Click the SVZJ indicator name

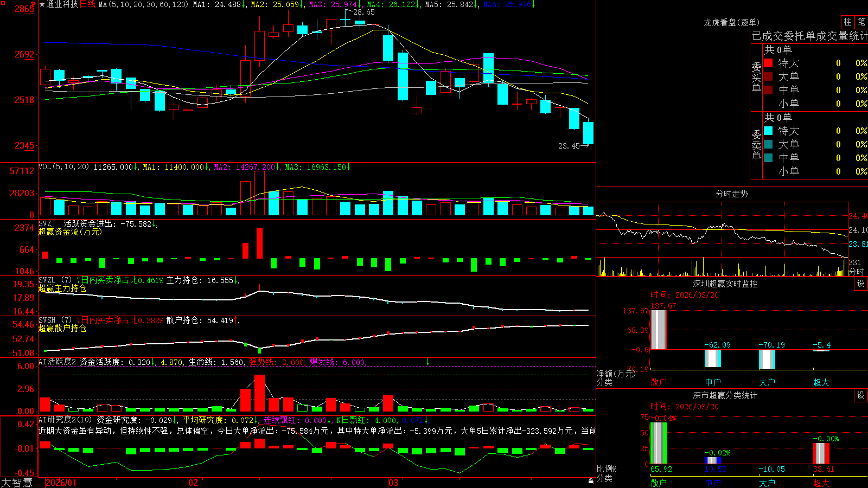tap(47, 223)
